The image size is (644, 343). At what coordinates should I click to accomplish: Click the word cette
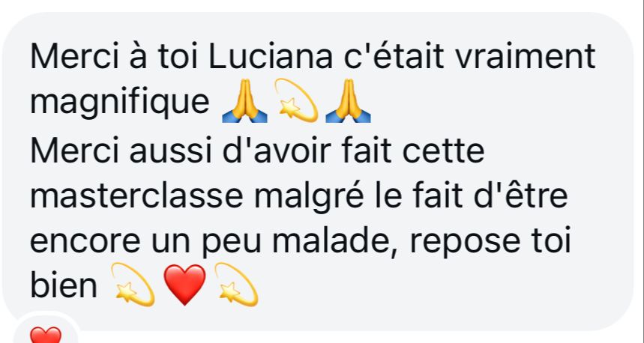444,151
